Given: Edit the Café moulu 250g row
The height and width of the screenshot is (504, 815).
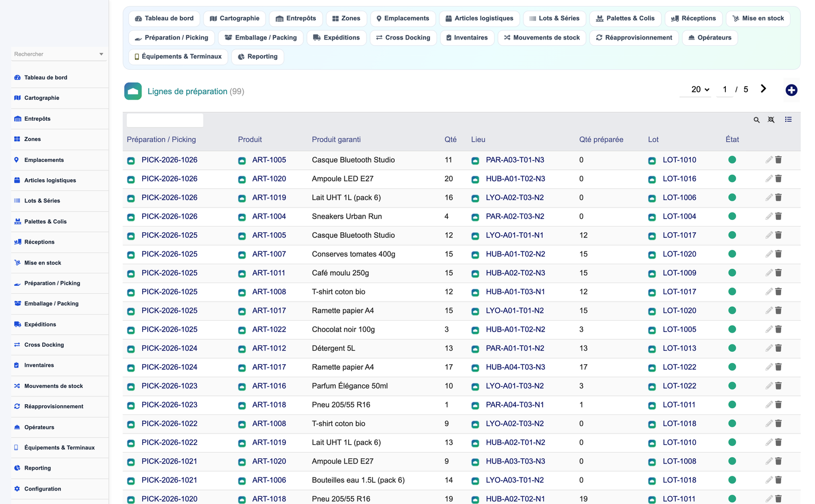Looking at the screenshot, I should (x=769, y=273).
